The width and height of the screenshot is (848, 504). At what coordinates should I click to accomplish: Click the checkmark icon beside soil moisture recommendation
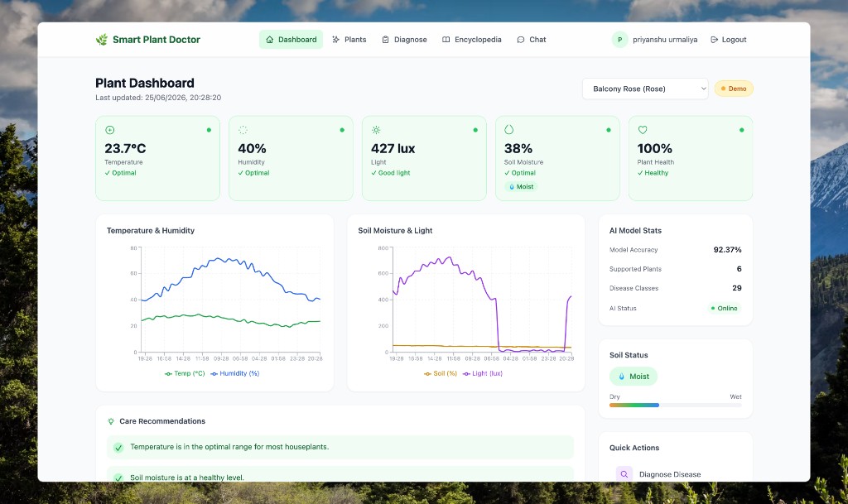tap(118, 478)
